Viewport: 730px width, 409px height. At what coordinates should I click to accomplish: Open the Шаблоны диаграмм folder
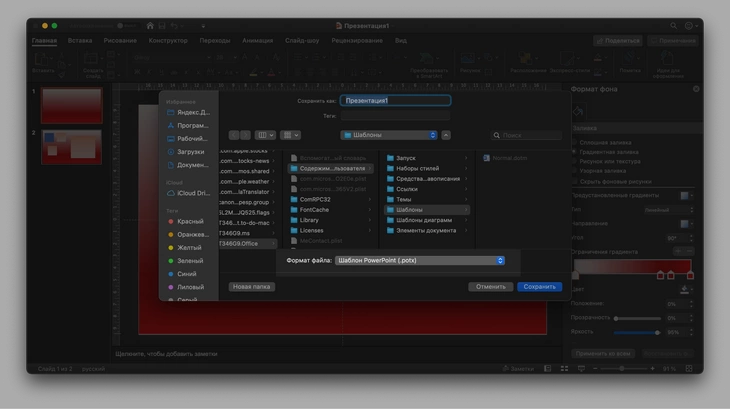click(x=427, y=220)
